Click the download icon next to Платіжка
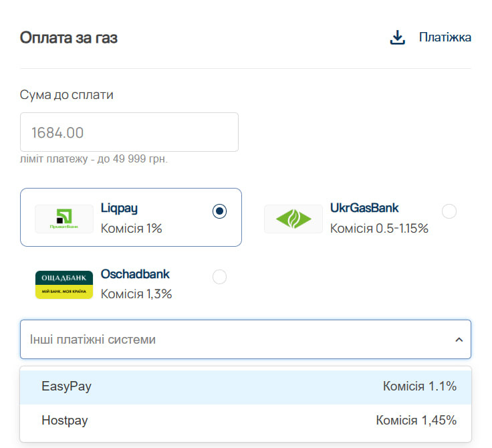 (x=398, y=37)
